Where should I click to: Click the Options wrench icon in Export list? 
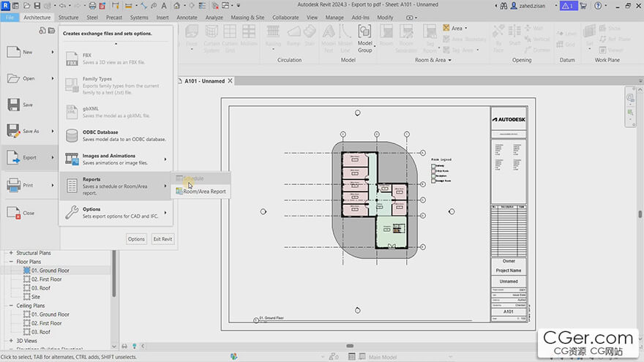click(72, 213)
